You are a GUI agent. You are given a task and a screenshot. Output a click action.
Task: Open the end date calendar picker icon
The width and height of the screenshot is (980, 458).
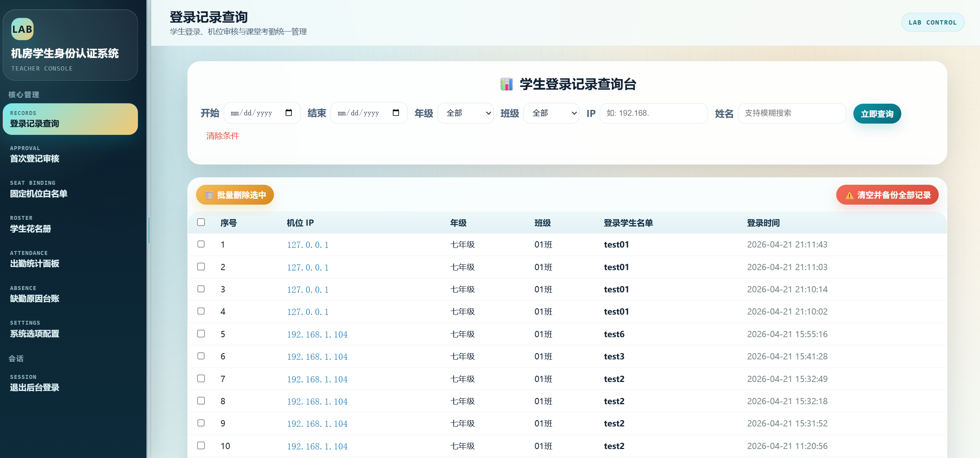click(396, 113)
